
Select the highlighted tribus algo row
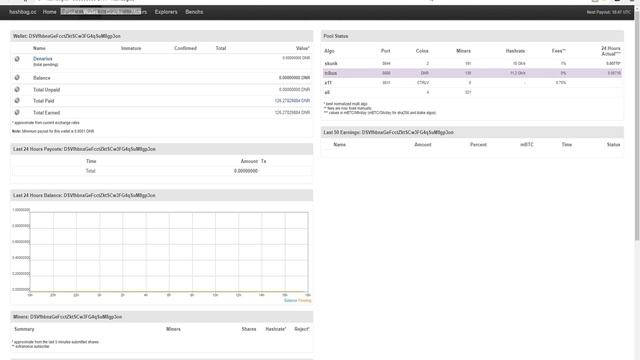472,73
